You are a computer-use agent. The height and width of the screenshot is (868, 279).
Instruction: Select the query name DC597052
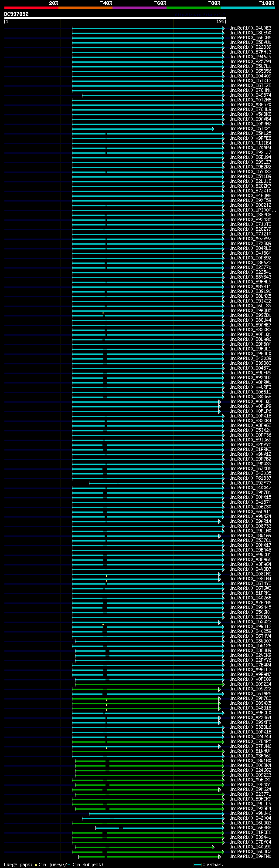coord(17,14)
